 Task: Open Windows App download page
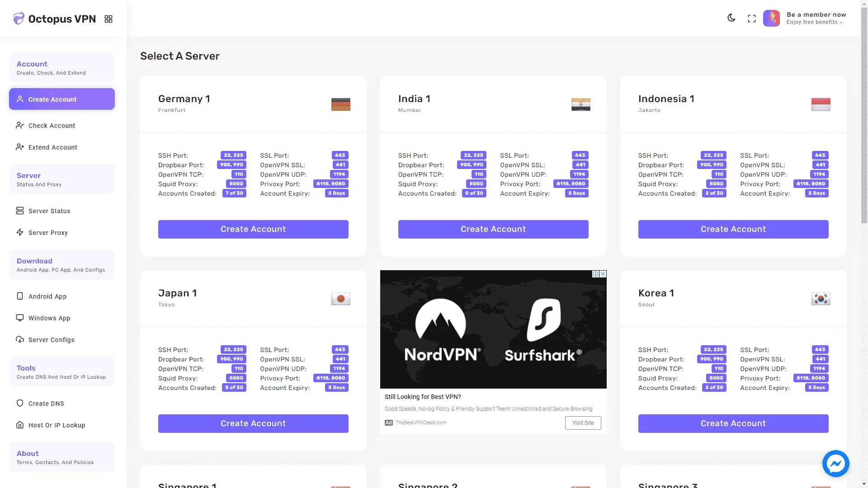62,318
